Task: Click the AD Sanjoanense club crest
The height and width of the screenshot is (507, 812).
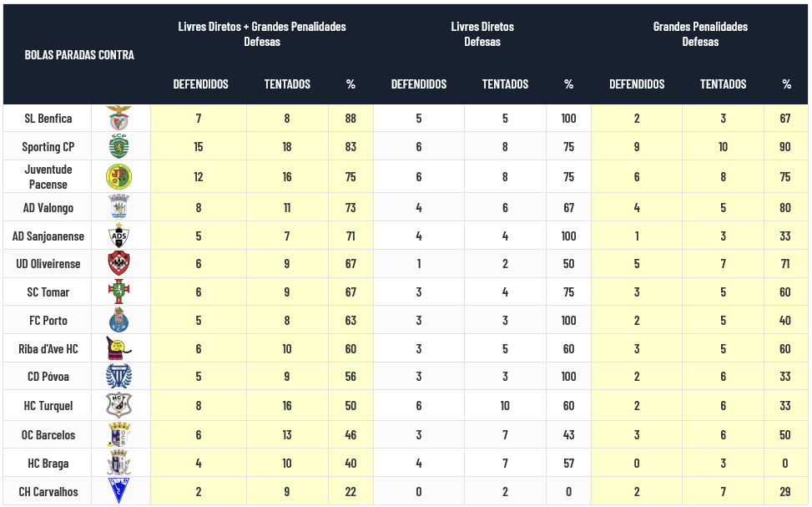Action: (x=119, y=236)
